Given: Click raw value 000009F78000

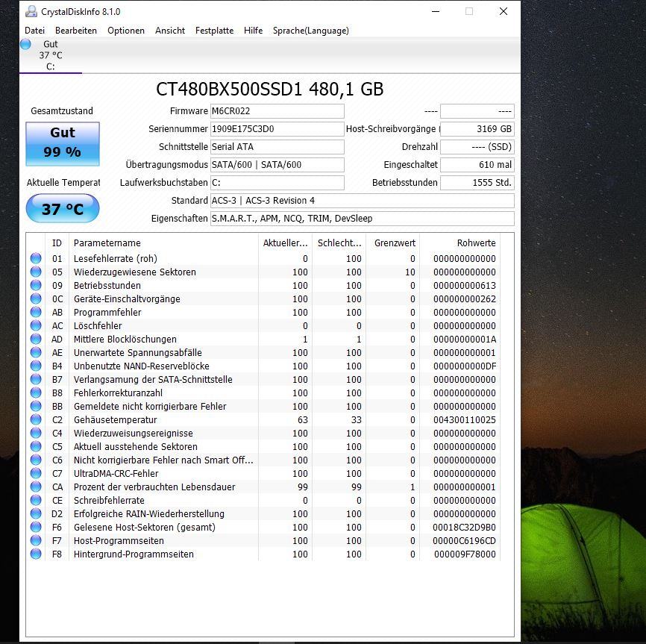Looking at the screenshot, I should 465,554.
